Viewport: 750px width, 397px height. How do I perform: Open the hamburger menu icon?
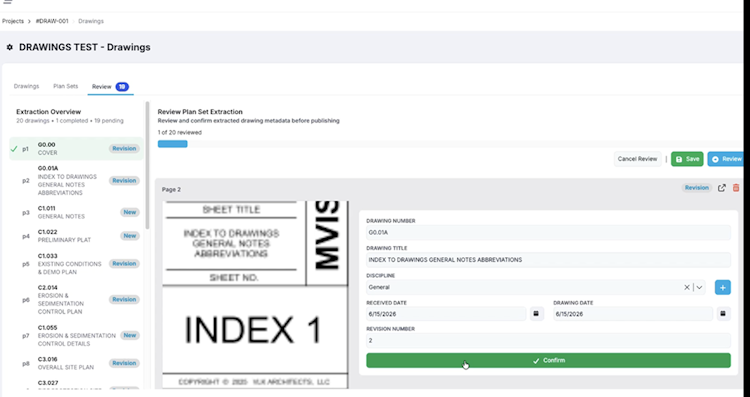(7, 2)
